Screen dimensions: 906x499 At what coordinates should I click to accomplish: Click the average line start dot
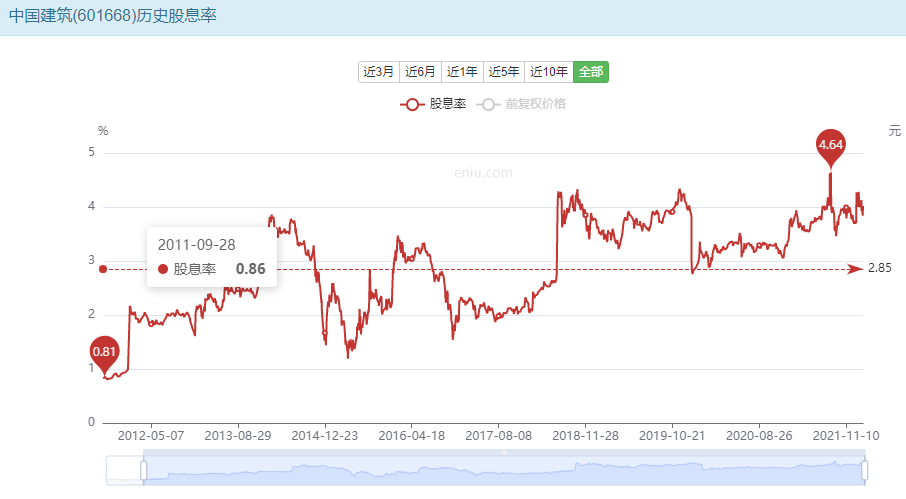pyautogui.click(x=103, y=269)
